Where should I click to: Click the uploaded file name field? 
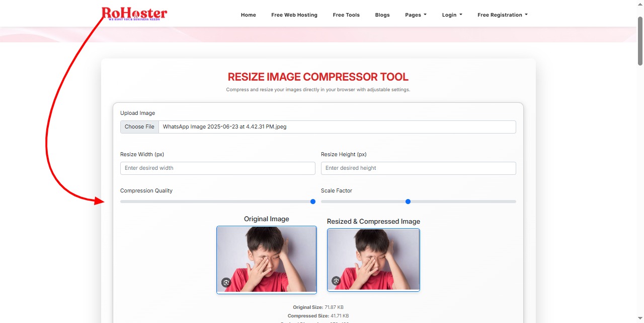337,127
